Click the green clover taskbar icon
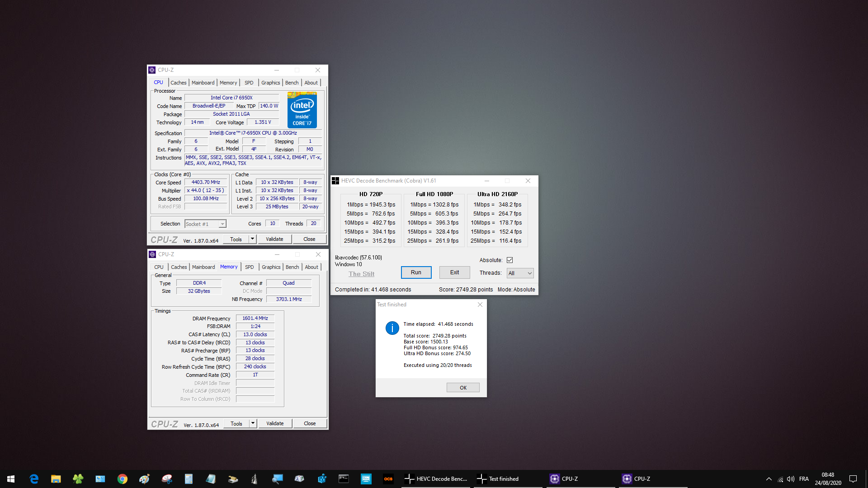Image resolution: width=868 pixels, height=488 pixels. tap(78, 479)
